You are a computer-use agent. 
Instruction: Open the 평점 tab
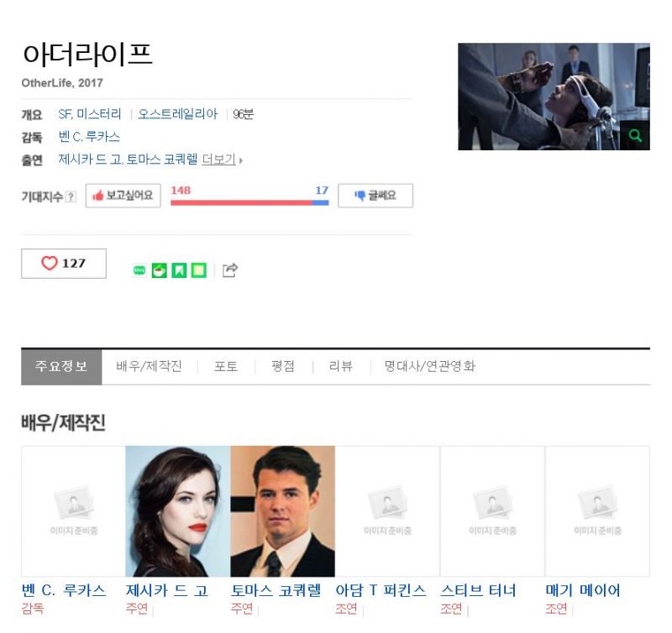click(283, 366)
